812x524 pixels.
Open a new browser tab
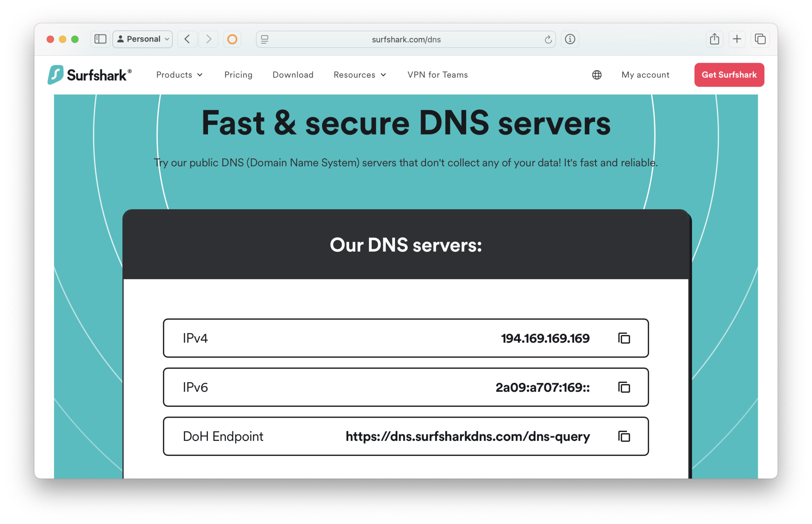pyautogui.click(x=737, y=39)
